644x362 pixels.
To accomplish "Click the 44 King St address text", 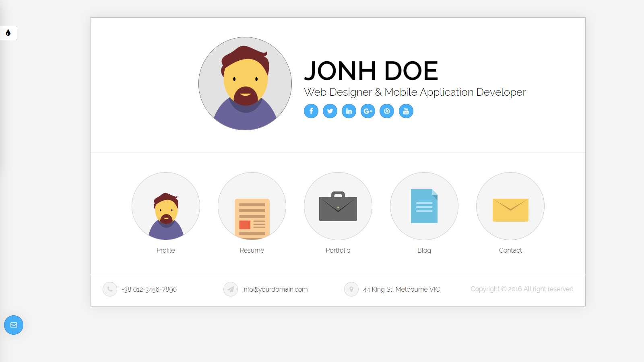I will click(401, 290).
